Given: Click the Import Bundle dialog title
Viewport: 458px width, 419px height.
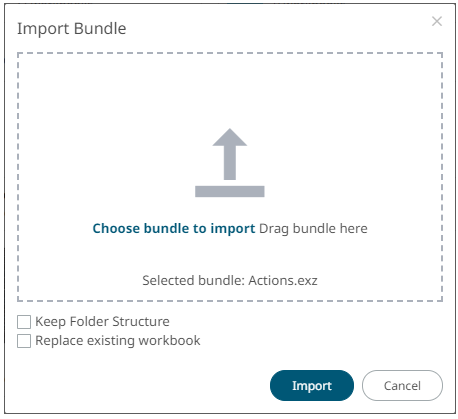Looking at the screenshot, I should pyautogui.click(x=72, y=29).
